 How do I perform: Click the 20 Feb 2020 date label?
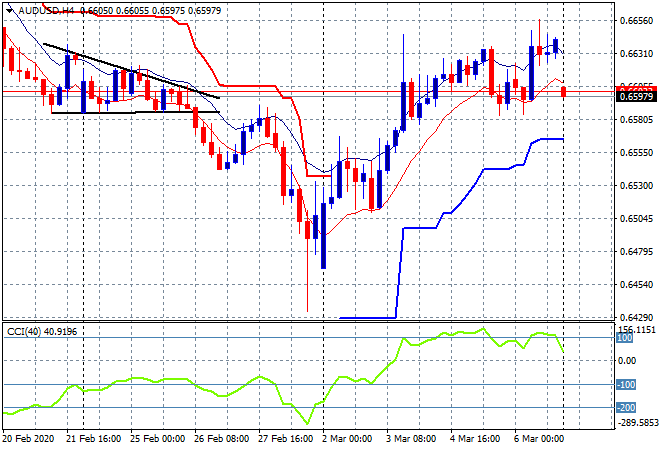tap(29, 439)
